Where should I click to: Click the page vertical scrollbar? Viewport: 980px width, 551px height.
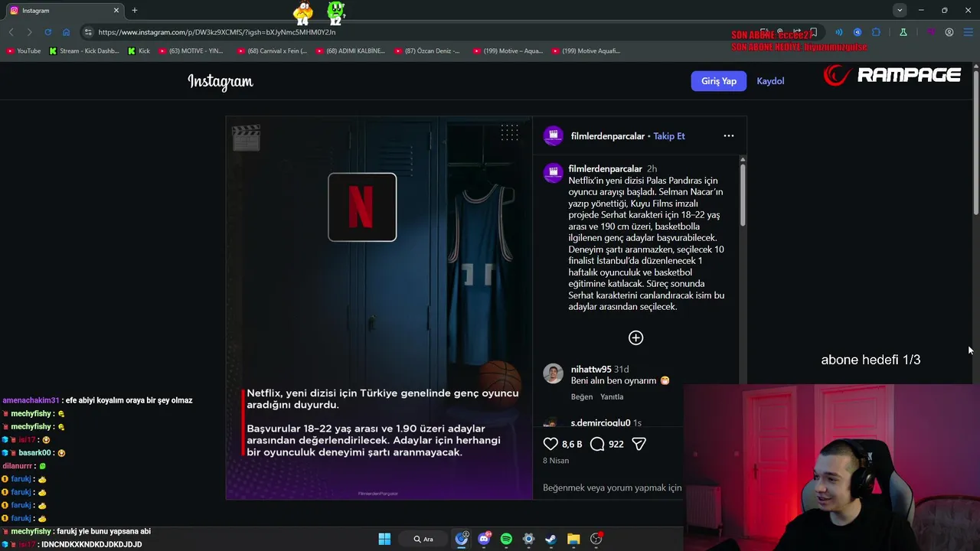tap(975, 142)
